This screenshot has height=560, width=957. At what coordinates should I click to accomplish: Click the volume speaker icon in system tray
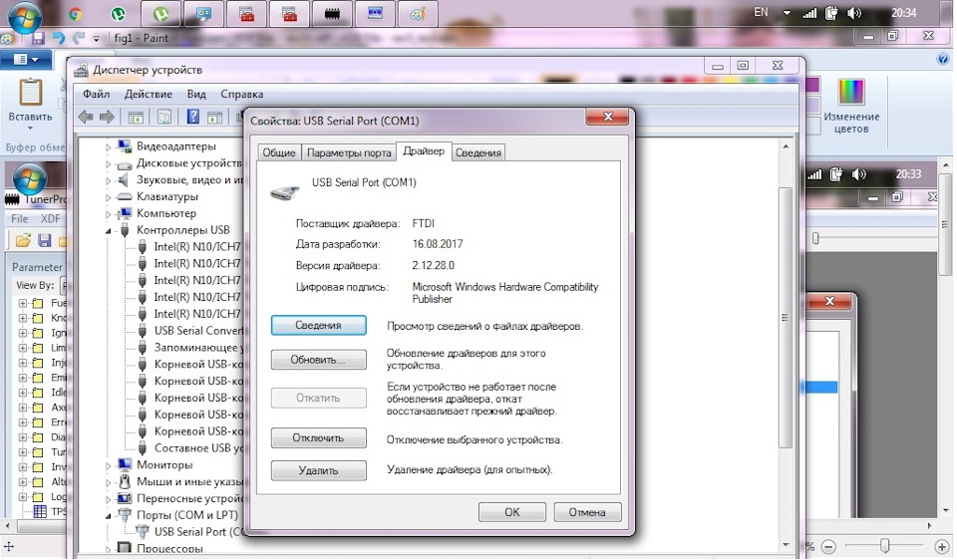click(x=854, y=13)
